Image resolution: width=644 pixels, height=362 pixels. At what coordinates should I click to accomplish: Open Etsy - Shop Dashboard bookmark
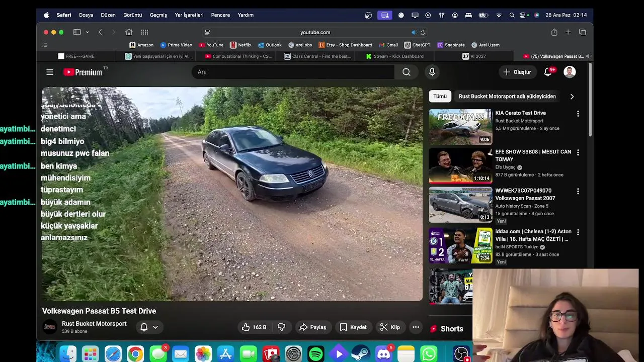tap(346, 45)
